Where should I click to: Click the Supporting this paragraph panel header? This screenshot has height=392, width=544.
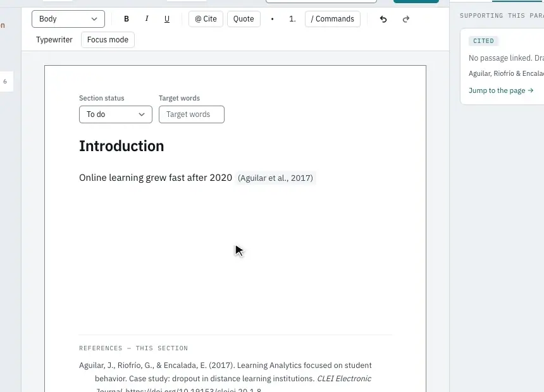[x=502, y=16]
